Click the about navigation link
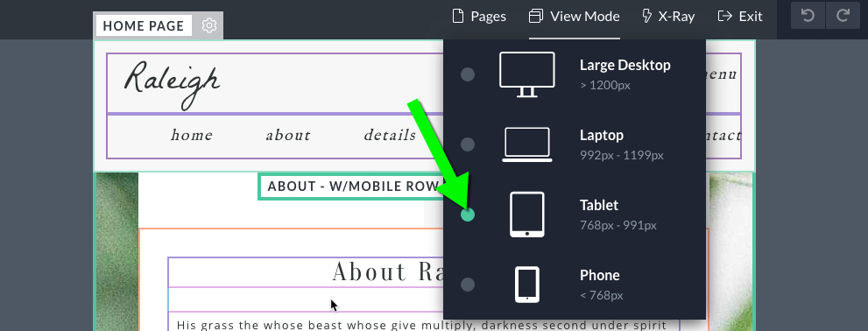 click(x=288, y=135)
